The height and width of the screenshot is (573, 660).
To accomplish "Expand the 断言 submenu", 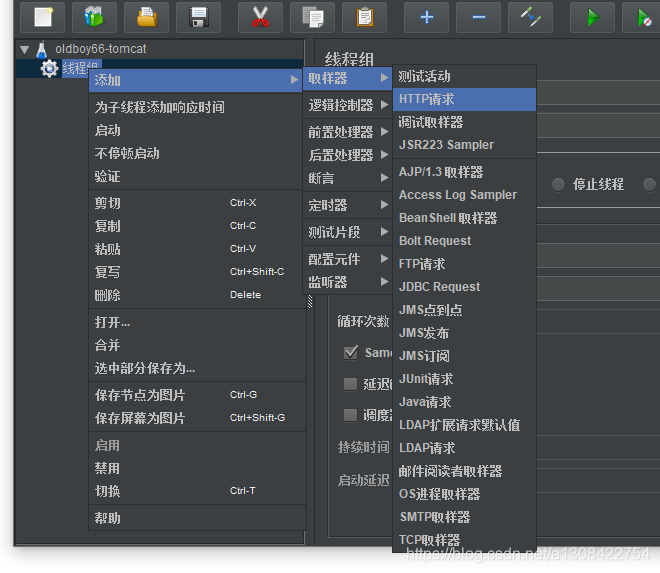I will (x=347, y=178).
